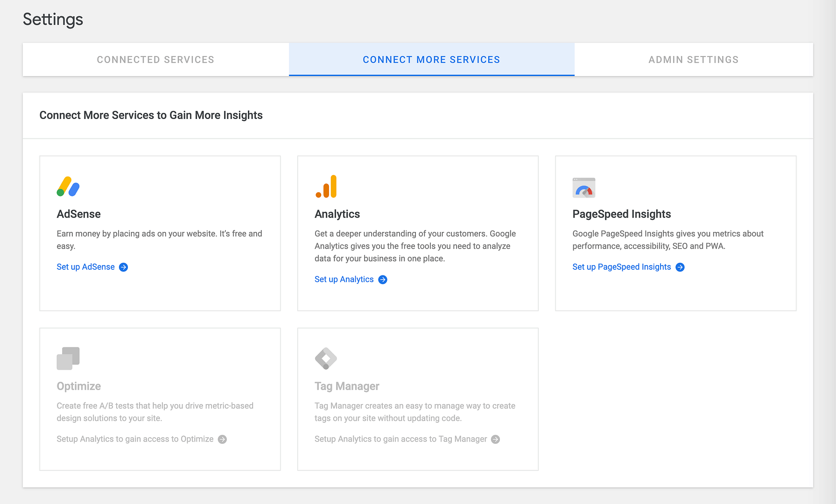The image size is (836, 504).
Task: Open the Admin Settings tab
Action: pyautogui.click(x=693, y=59)
